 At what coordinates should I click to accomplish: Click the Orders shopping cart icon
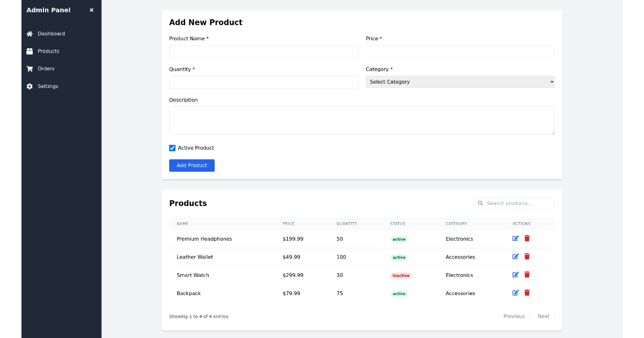[30, 69]
